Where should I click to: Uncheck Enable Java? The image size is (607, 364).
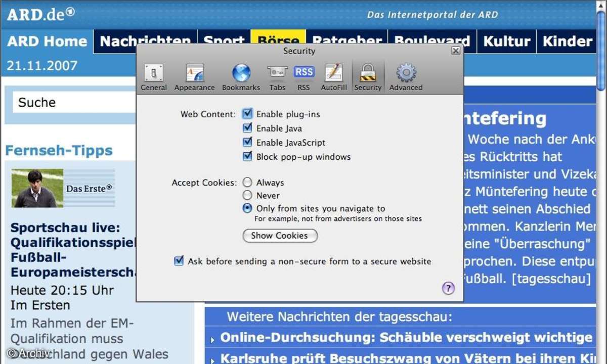click(247, 128)
